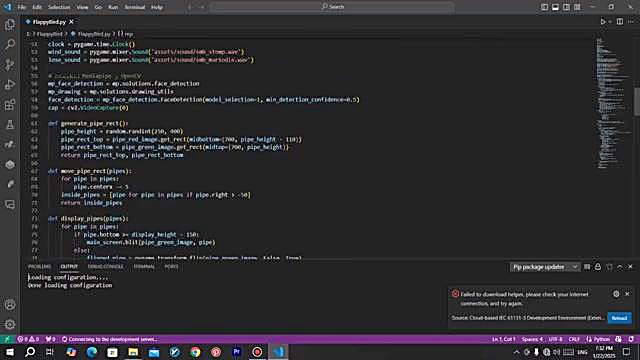Viewport: 640px width, 360px height.
Task: Switch to the Debug Console tab
Action: (x=105, y=267)
